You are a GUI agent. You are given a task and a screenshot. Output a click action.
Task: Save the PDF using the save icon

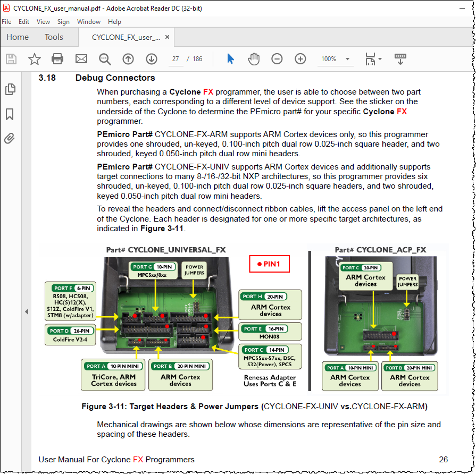(x=11, y=59)
